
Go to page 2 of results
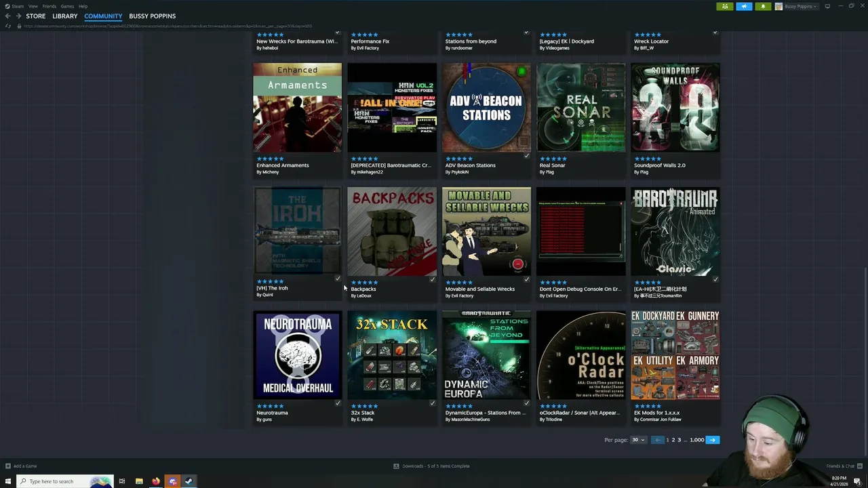point(673,440)
